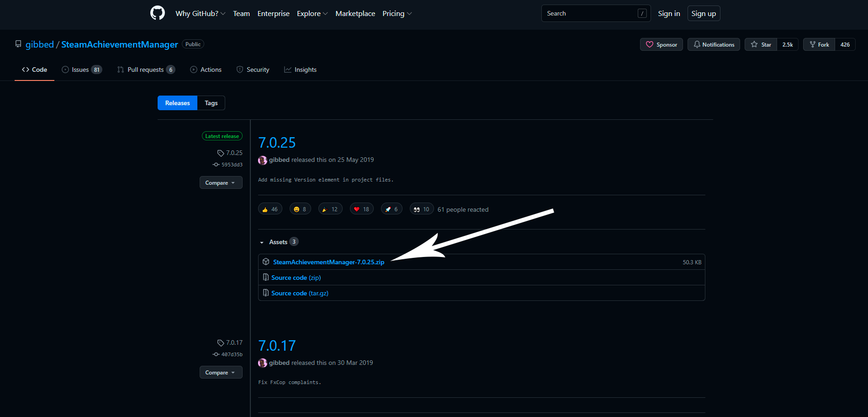Open the Compare dropdown for release 7.0.17
Screen dimensions: 868x417
tap(221, 372)
